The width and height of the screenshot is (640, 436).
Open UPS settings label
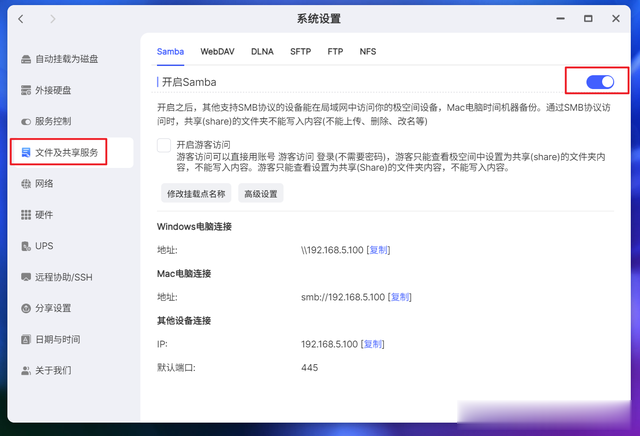[x=44, y=246]
